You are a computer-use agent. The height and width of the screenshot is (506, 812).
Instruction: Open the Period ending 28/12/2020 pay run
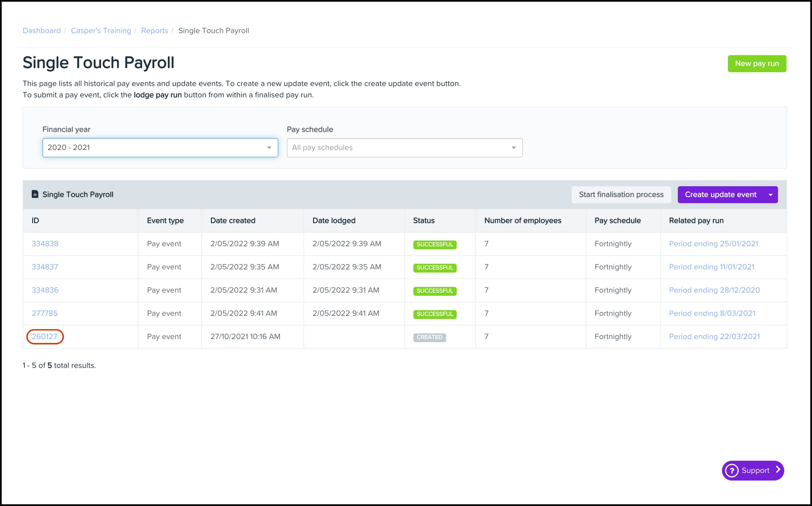714,290
